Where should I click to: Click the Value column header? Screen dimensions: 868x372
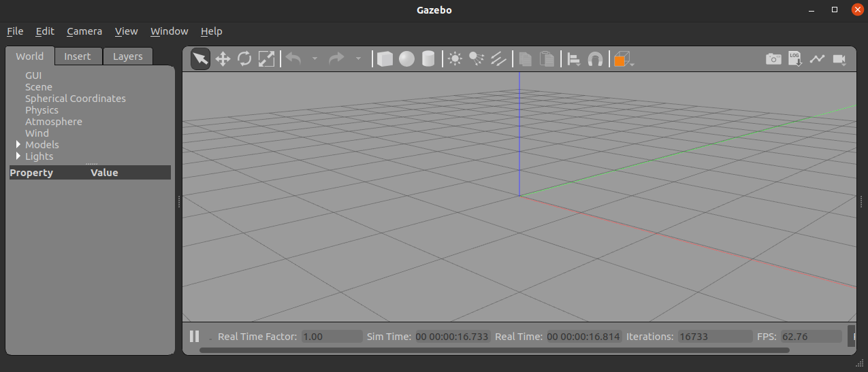104,173
